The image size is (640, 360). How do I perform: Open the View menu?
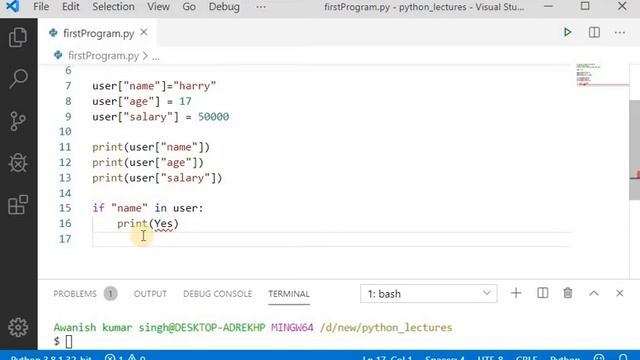tap(158, 7)
